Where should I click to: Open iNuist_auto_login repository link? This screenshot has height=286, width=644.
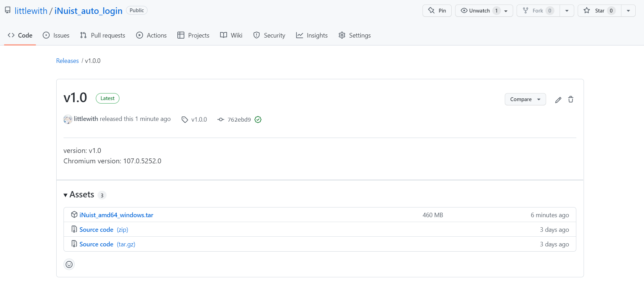pos(88,11)
